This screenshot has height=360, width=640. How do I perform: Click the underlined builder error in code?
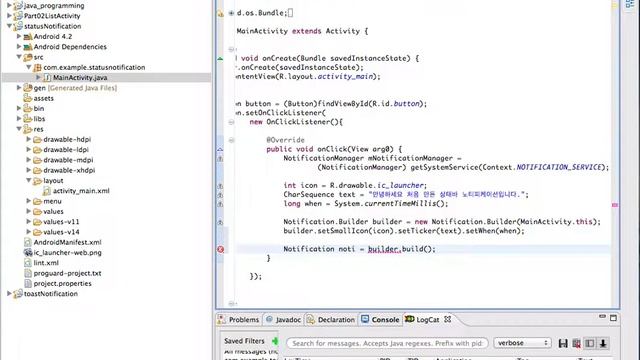(383, 249)
